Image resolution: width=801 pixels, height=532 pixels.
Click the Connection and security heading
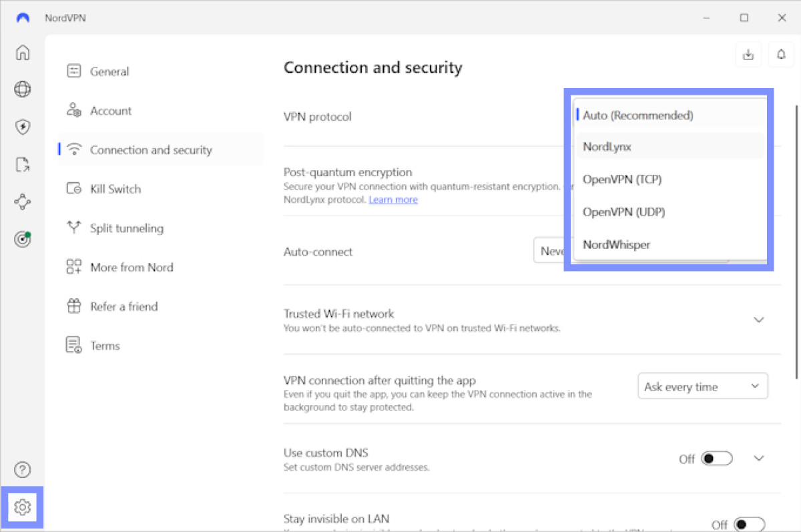[x=373, y=67]
